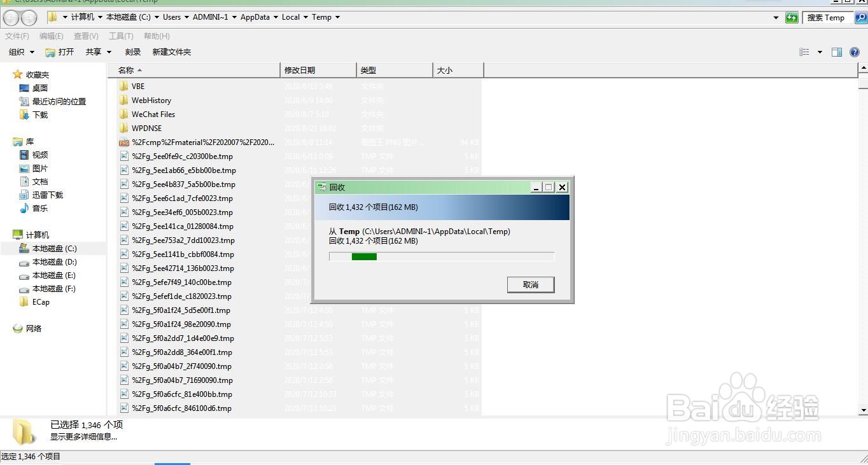Refresh the Temp folder with green refresh icon
This screenshot has height=465, width=868.
click(x=792, y=18)
